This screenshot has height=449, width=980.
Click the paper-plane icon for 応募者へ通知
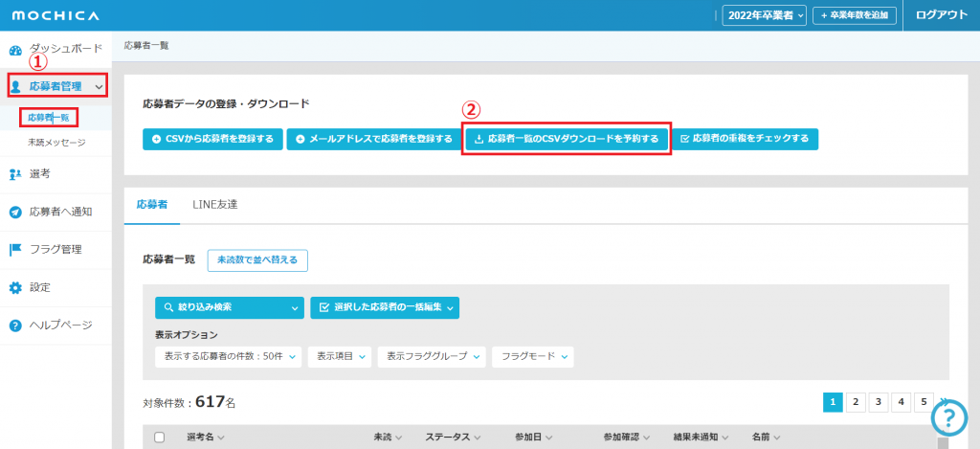[x=15, y=212]
